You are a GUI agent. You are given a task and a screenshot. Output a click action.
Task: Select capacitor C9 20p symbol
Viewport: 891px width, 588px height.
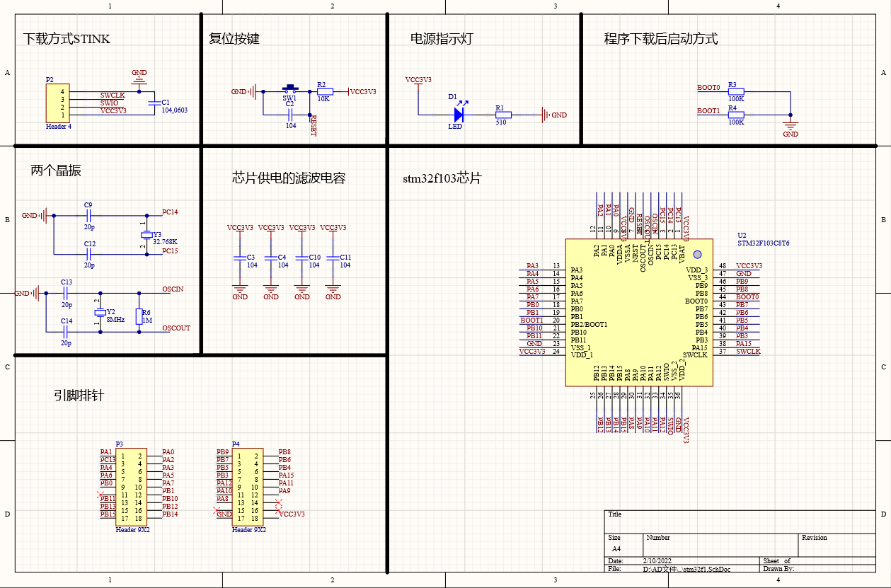pos(88,215)
